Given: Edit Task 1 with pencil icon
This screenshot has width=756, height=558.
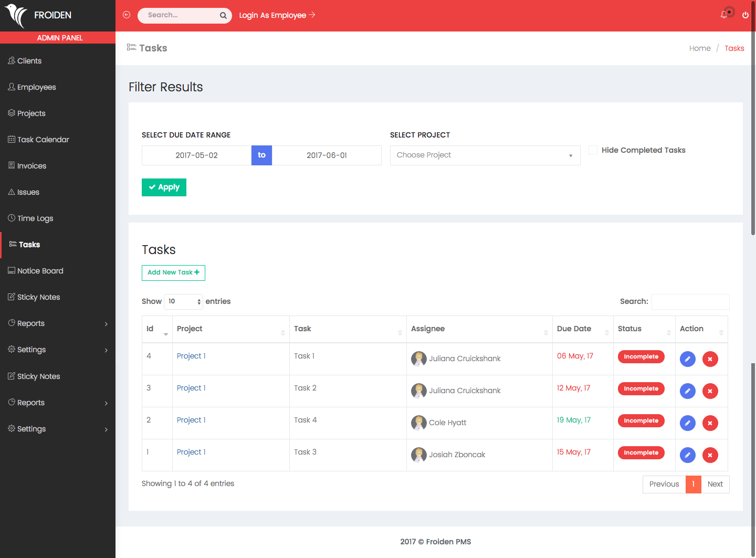Looking at the screenshot, I should (x=687, y=359).
